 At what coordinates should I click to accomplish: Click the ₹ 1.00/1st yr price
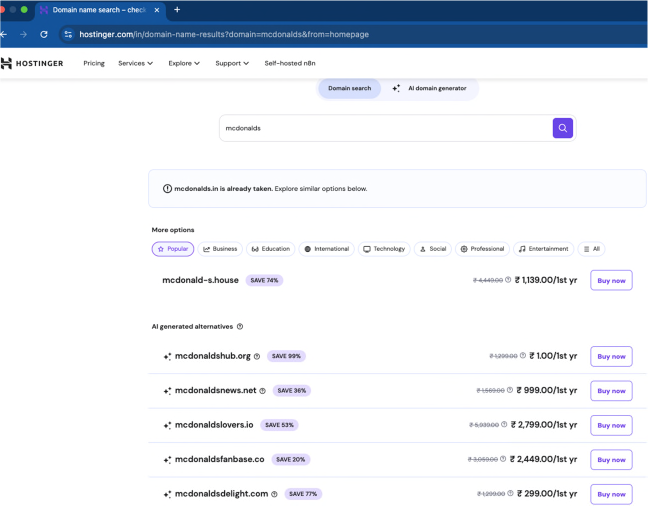[553, 356]
